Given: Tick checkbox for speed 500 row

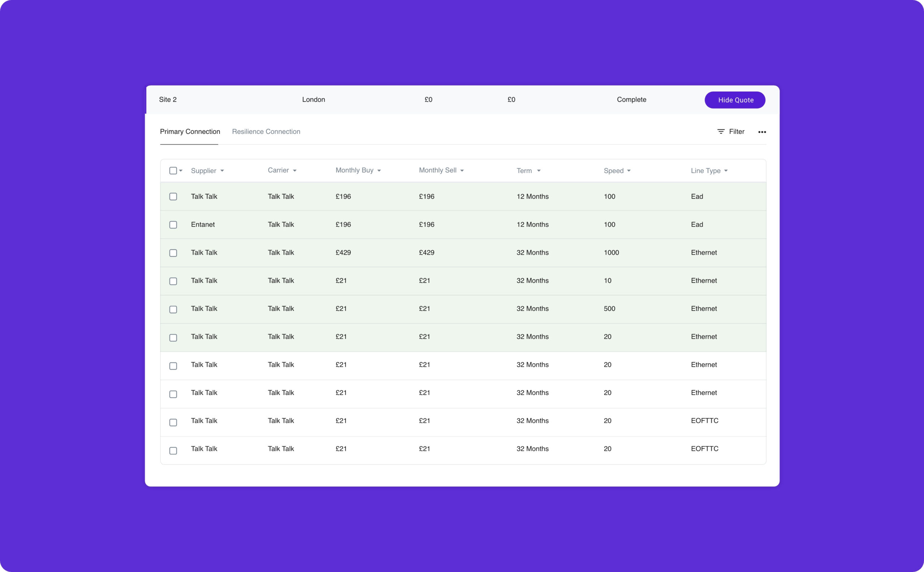Looking at the screenshot, I should [173, 309].
